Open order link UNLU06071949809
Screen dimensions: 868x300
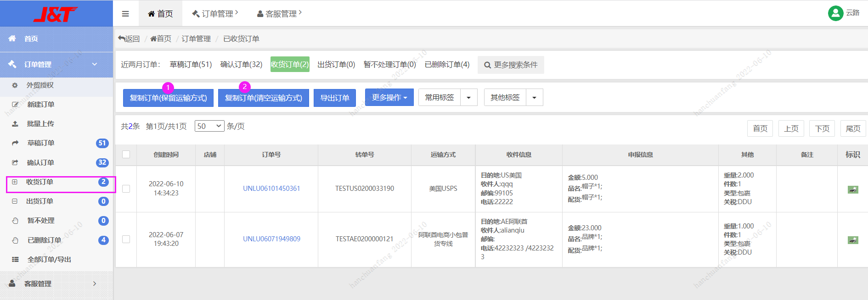pos(271,239)
